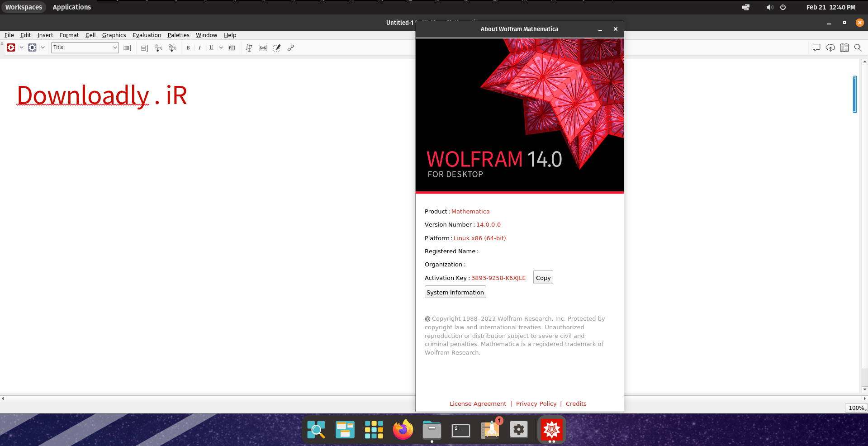Viewport: 868px width, 446px height.
Task: Click the search magnifier icon in toolbar
Action: tap(858, 47)
